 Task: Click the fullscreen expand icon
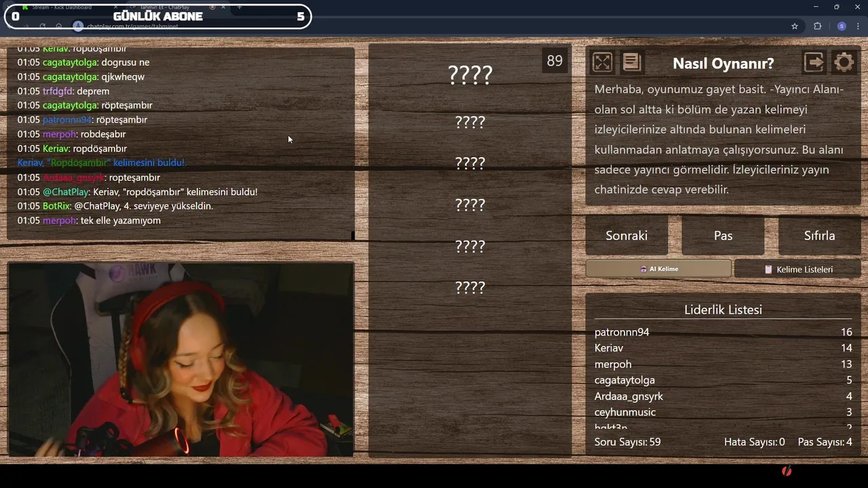[602, 62]
